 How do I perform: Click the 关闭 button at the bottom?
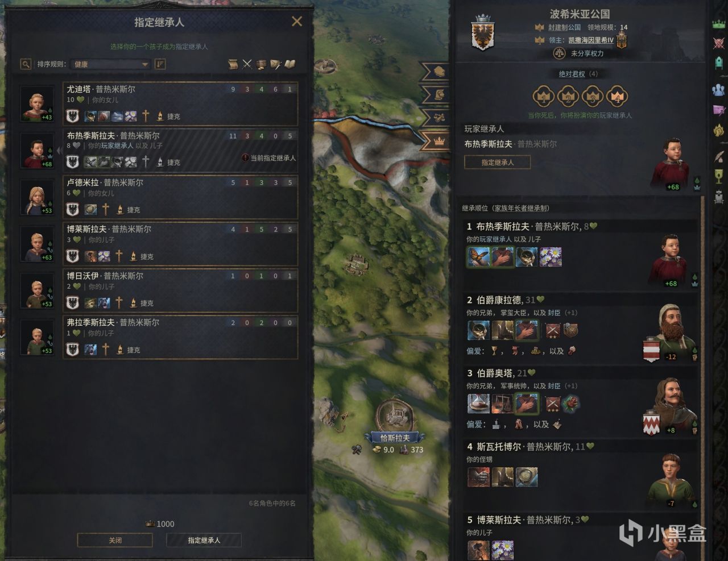point(115,540)
